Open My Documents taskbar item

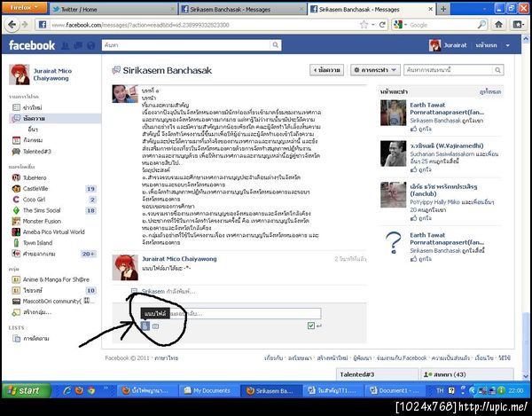[x=208, y=390]
